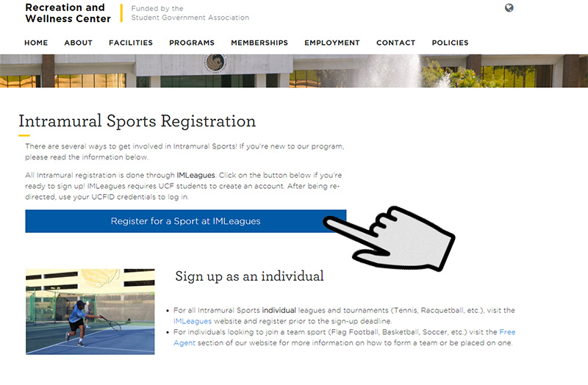Click Register for a Sport at IMLeagues button
This screenshot has width=588, height=385.
coord(186,221)
